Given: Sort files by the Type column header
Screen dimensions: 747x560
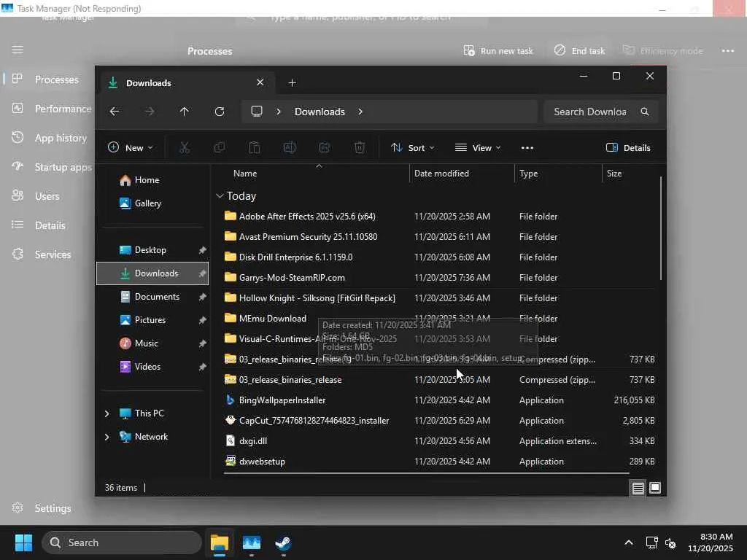Looking at the screenshot, I should pos(558,174).
